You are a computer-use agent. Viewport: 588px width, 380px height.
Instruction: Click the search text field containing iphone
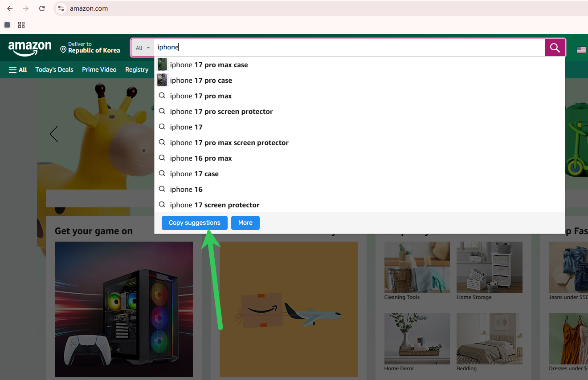tap(347, 48)
